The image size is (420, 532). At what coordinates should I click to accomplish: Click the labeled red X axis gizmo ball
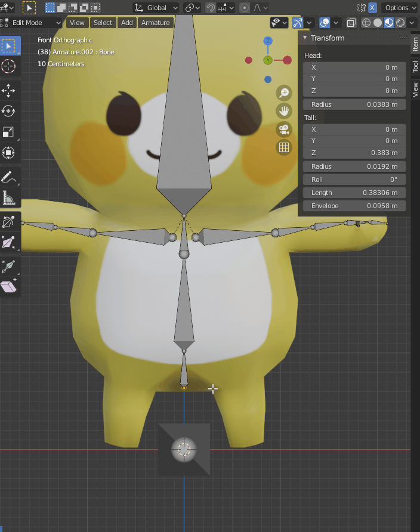[288, 60]
